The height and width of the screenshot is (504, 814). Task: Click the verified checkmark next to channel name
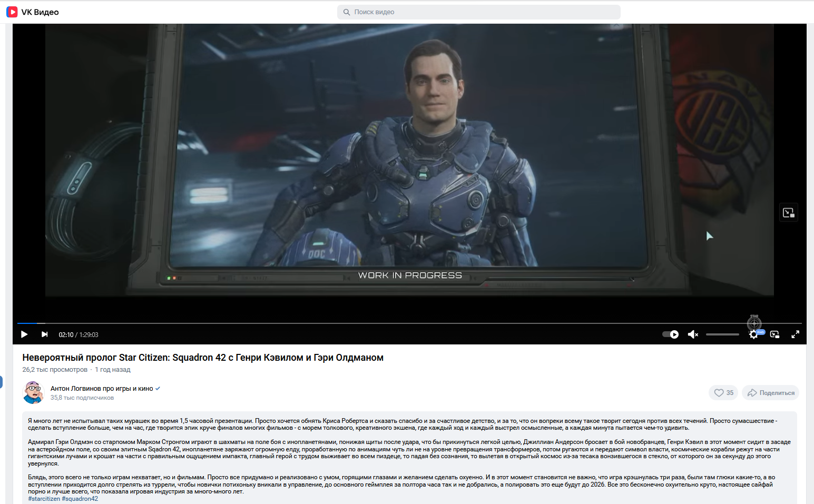[158, 389]
